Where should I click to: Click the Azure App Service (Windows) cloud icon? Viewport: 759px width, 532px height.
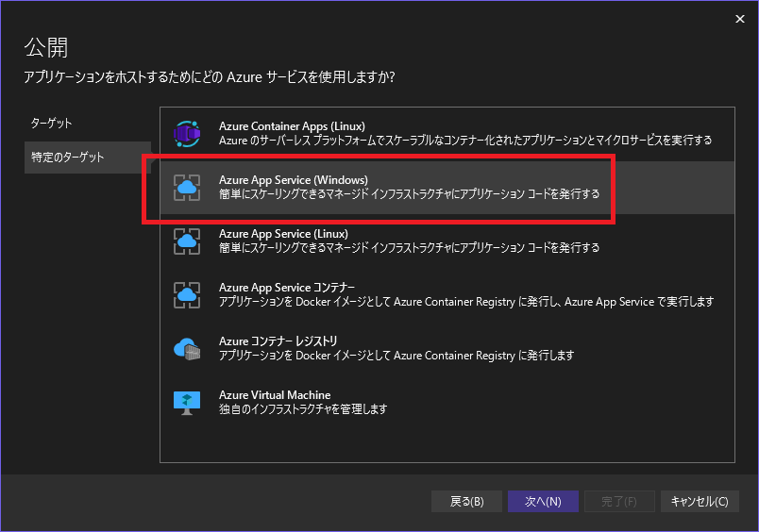(x=187, y=187)
